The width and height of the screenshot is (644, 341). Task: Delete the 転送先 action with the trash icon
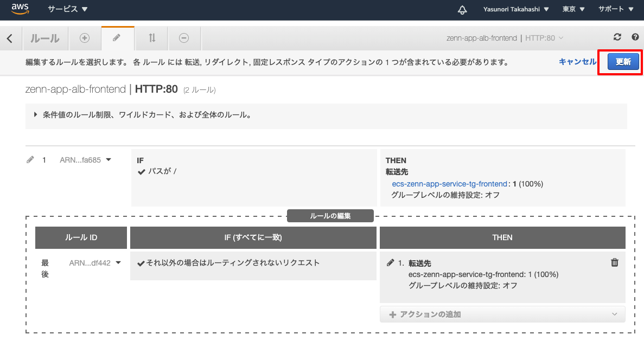click(x=614, y=262)
